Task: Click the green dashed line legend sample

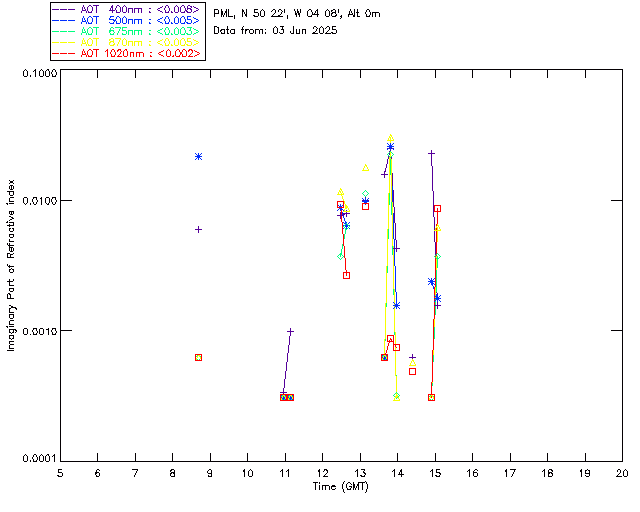Action: click(64, 31)
